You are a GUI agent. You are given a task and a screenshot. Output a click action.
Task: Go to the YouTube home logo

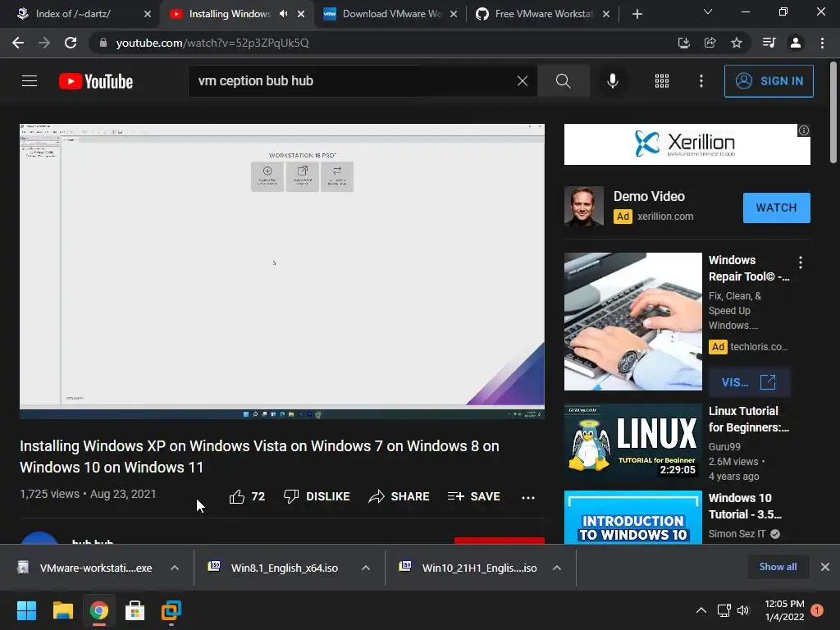pos(96,81)
